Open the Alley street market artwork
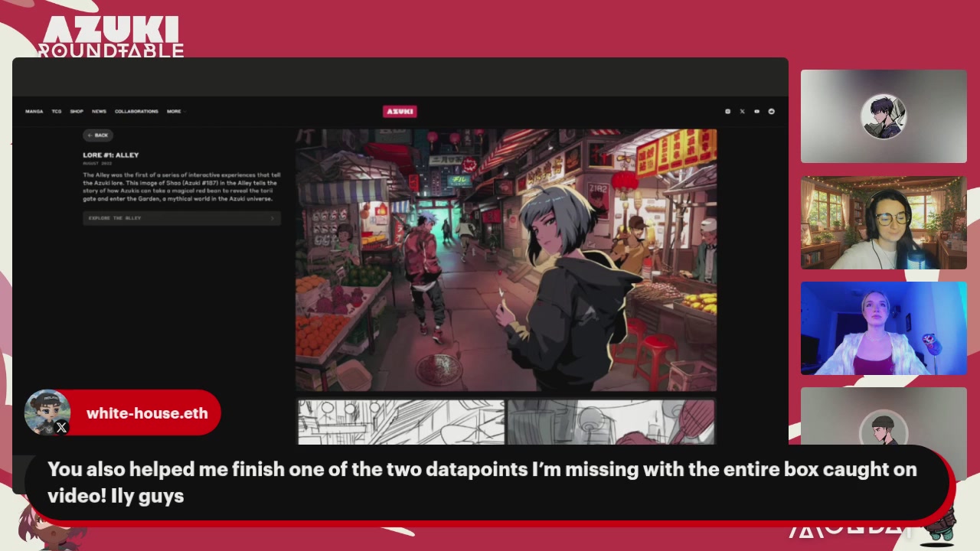Screen dimensions: 980x551 [x=506, y=260]
